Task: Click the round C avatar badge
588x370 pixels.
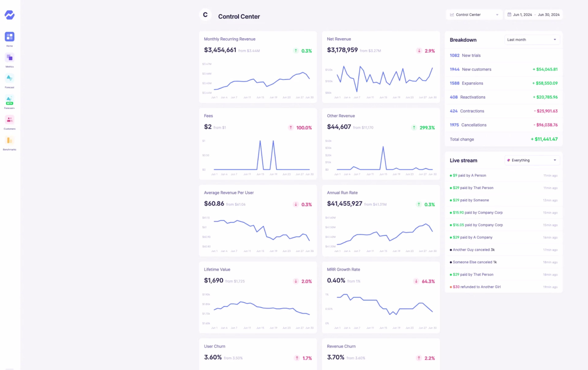Action: [205, 15]
